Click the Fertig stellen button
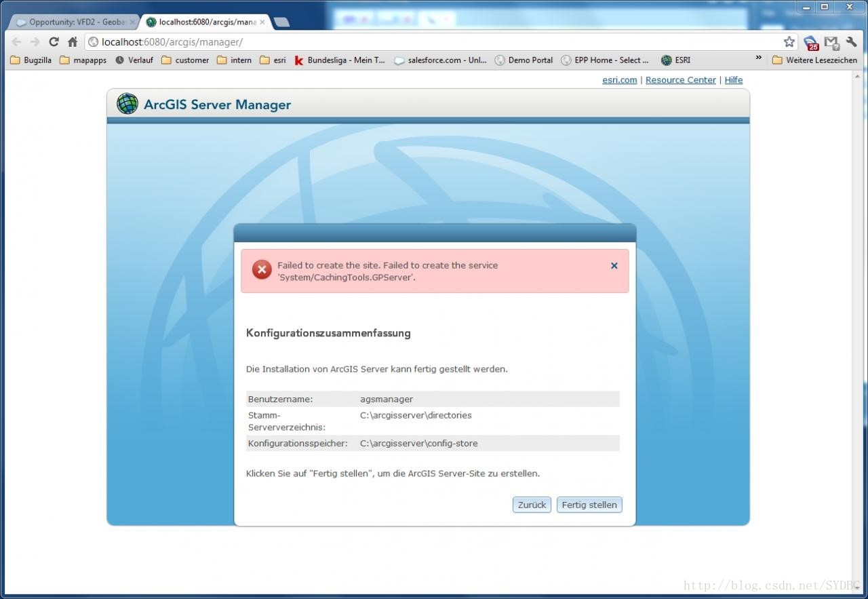The width and height of the screenshot is (868, 599). coord(589,505)
